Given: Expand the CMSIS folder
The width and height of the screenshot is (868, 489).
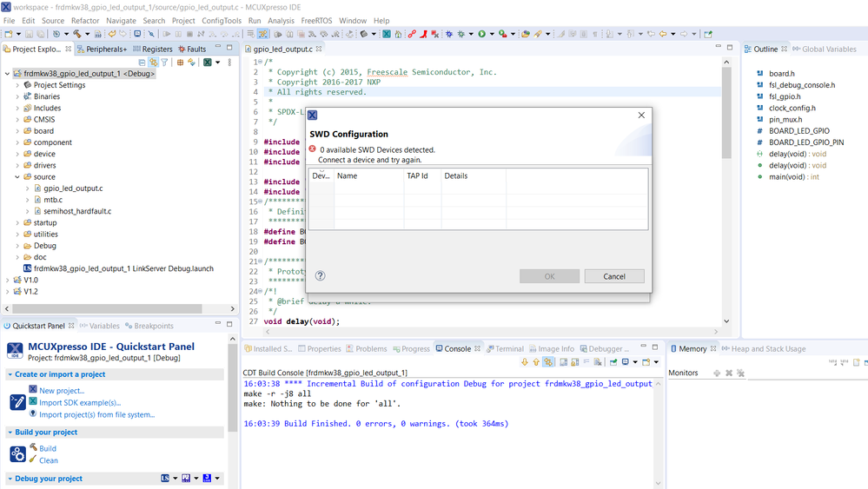Looking at the screenshot, I should (x=17, y=120).
